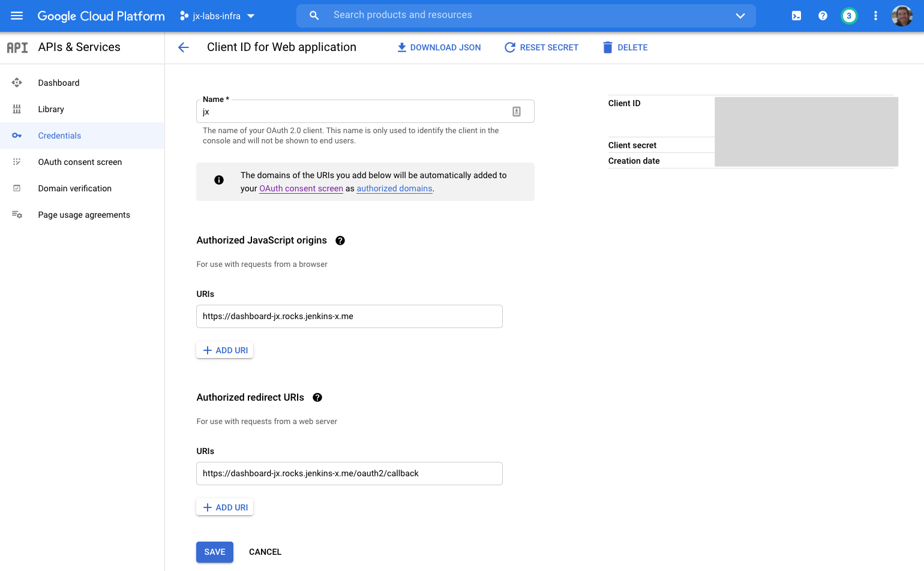The height and width of the screenshot is (571, 924).
Task: Open Library in the sidebar
Action: pyautogui.click(x=82, y=109)
